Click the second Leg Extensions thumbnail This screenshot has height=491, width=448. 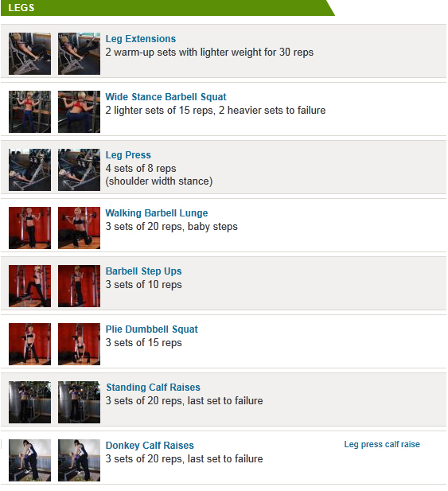pyautogui.click(x=80, y=53)
